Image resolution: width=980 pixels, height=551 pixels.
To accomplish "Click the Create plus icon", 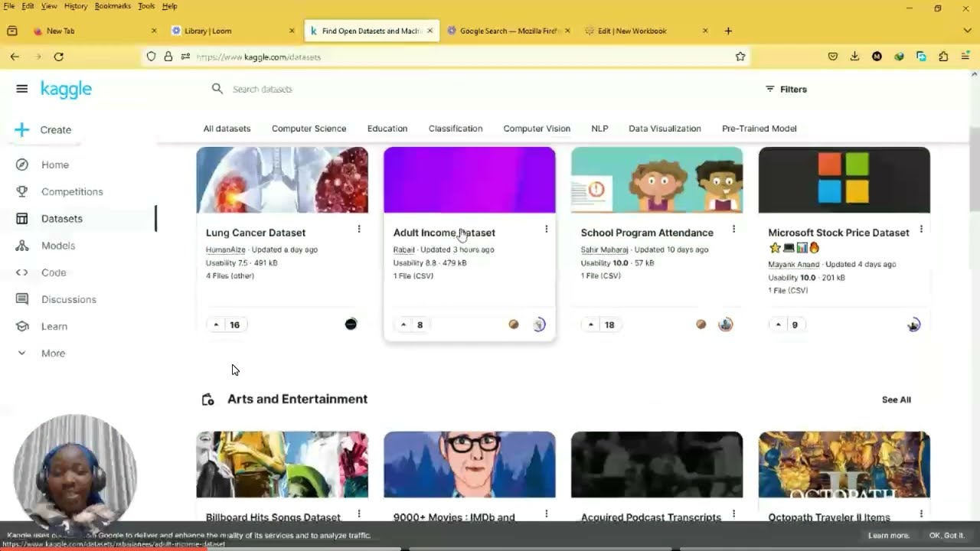I will tap(21, 129).
